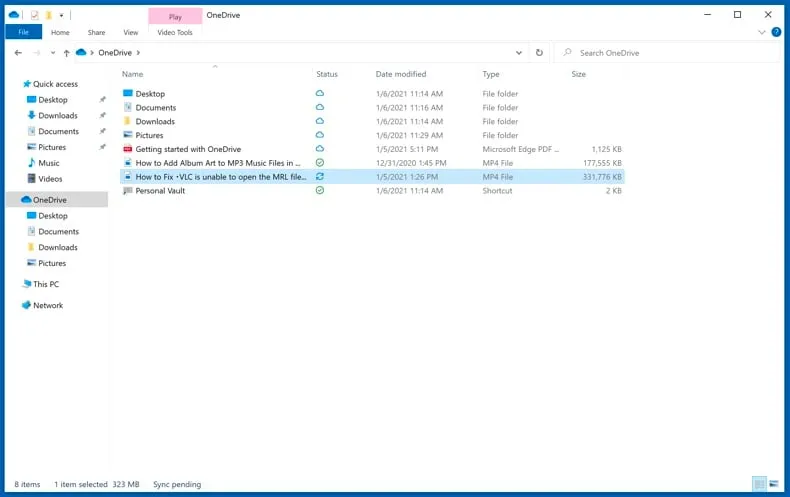The height and width of the screenshot is (497, 790).
Task: Select the Play contextual tab
Action: 175,17
